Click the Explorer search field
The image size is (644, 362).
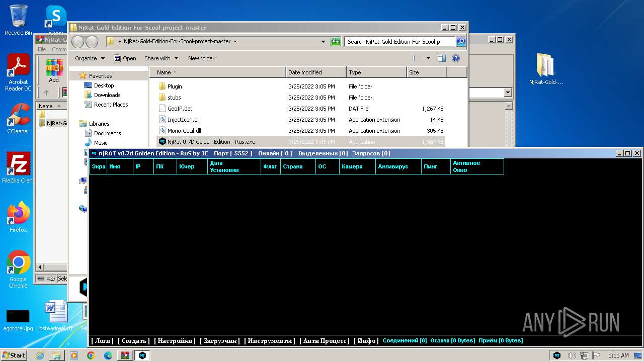pyautogui.click(x=400, y=42)
